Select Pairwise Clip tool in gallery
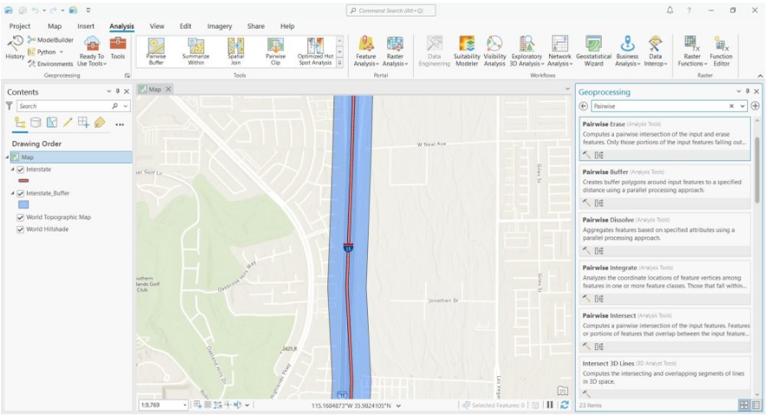The image size is (768, 416). coord(275,51)
